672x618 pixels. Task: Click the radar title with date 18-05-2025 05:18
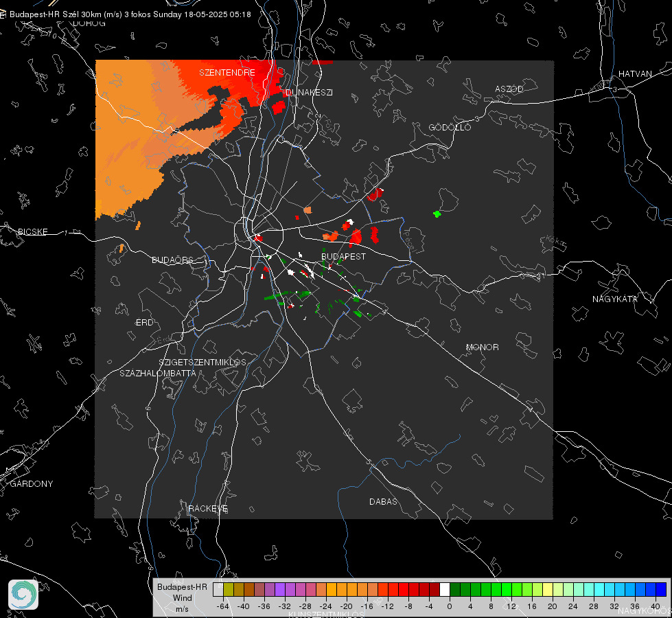click(130, 14)
